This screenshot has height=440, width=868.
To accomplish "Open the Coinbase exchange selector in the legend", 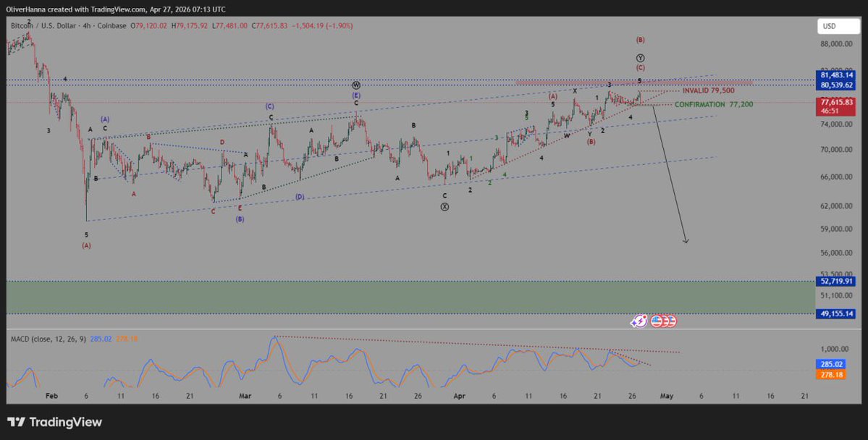I will coord(111,25).
